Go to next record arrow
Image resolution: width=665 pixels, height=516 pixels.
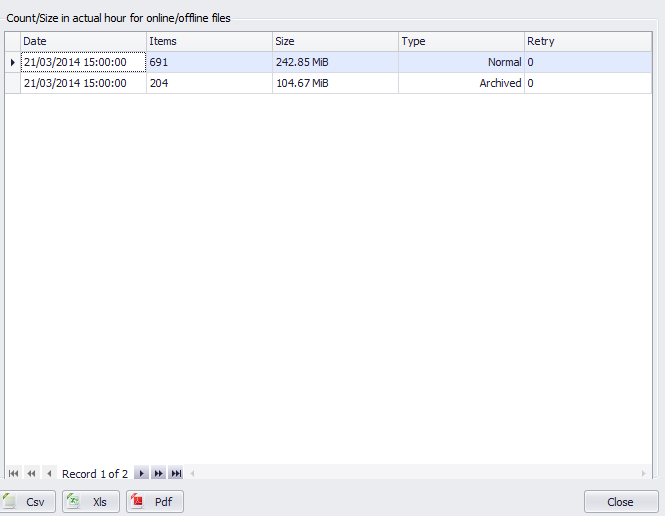[141, 473]
